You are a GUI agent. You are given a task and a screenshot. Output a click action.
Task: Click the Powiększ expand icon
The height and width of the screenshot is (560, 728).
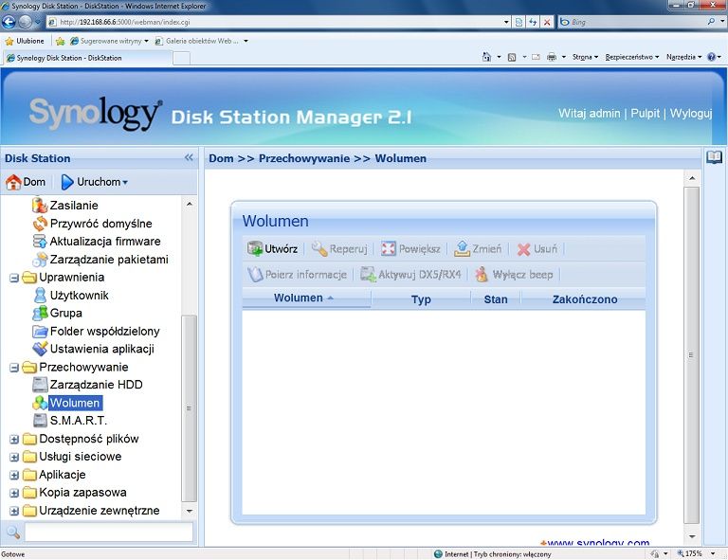pos(388,249)
